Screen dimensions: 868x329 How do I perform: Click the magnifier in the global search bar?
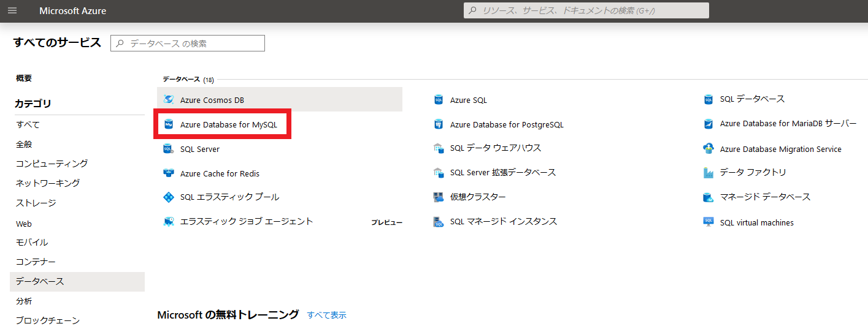pos(473,10)
